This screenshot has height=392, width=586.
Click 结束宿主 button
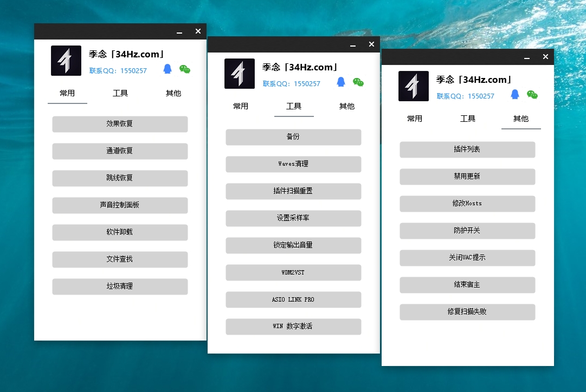pyautogui.click(x=467, y=285)
